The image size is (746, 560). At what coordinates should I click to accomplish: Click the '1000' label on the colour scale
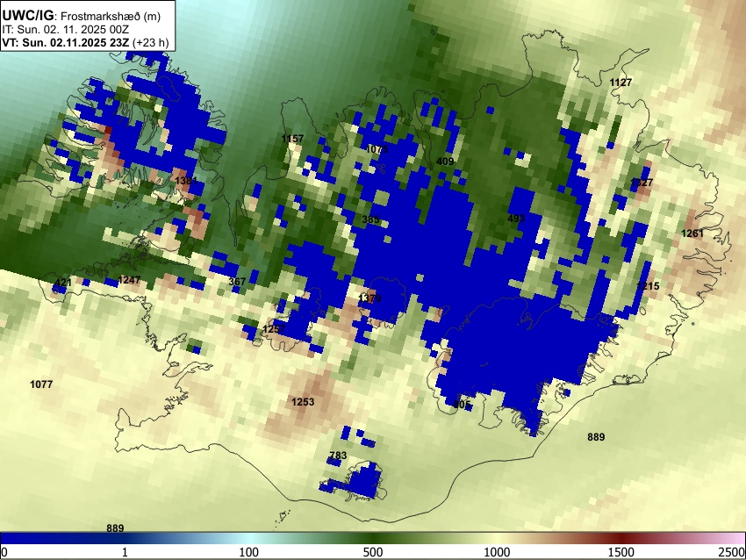pos(497,552)
